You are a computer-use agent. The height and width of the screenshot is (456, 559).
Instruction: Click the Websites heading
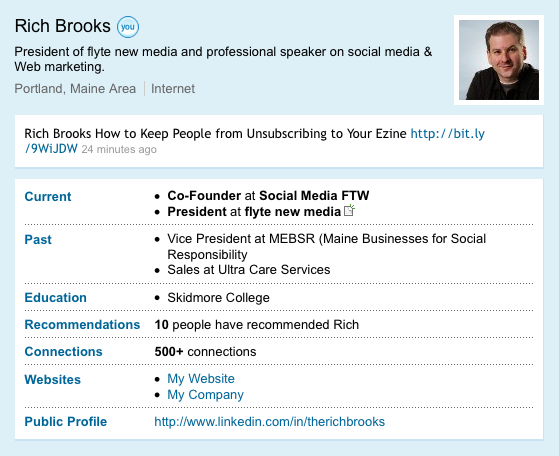[x=53, y=380]
